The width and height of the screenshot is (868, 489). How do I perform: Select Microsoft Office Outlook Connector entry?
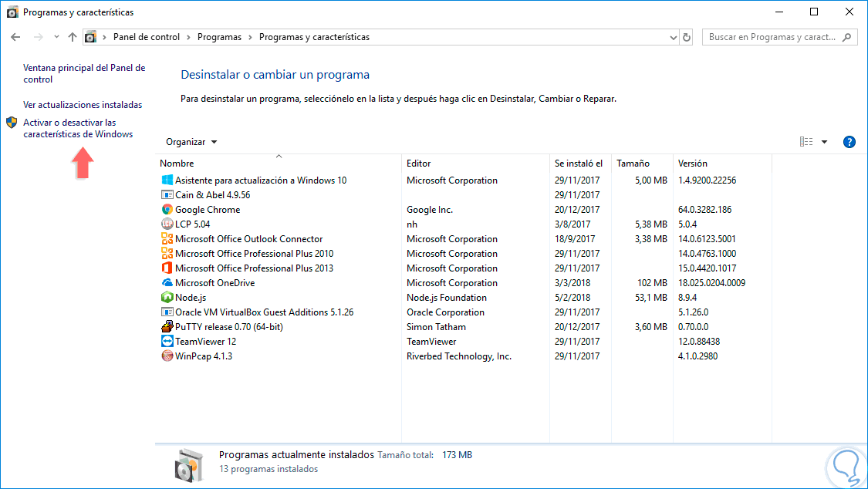pyautogui.click(x=248, y=239)
